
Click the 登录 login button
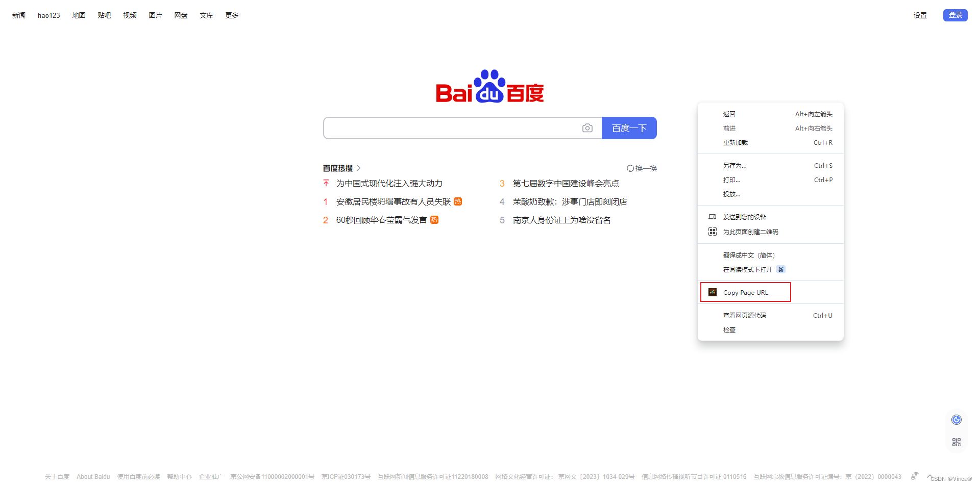(955, 15)
